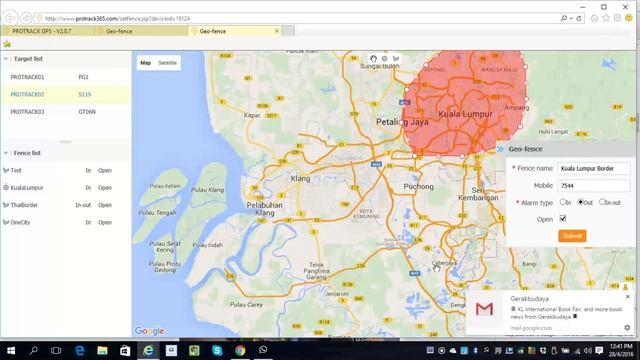The width and height of the screenshot is (640, 360).
Task: Click the browser back arrow
Action: (10, 18)
